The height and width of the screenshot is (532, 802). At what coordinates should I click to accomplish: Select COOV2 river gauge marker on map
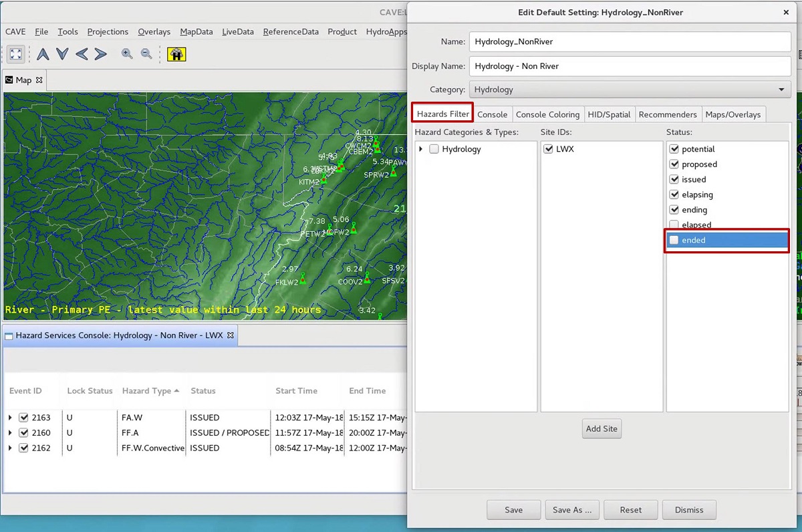click(367, 278)
